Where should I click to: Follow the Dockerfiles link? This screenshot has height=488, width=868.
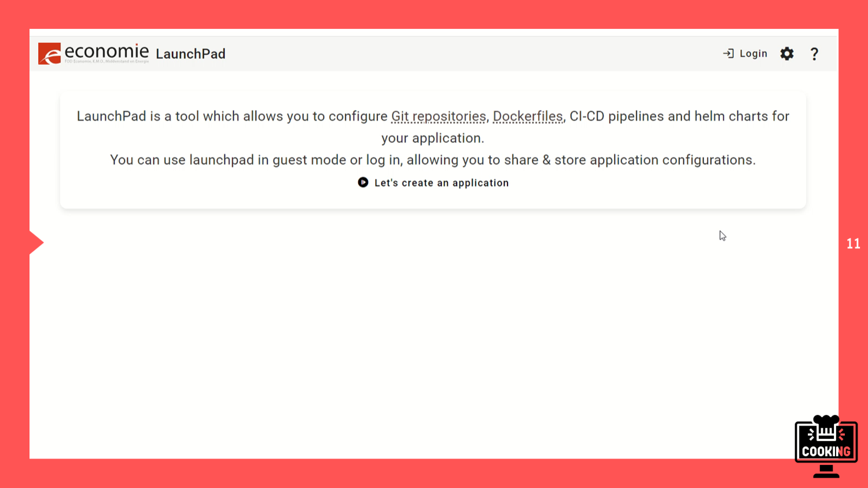527,116
